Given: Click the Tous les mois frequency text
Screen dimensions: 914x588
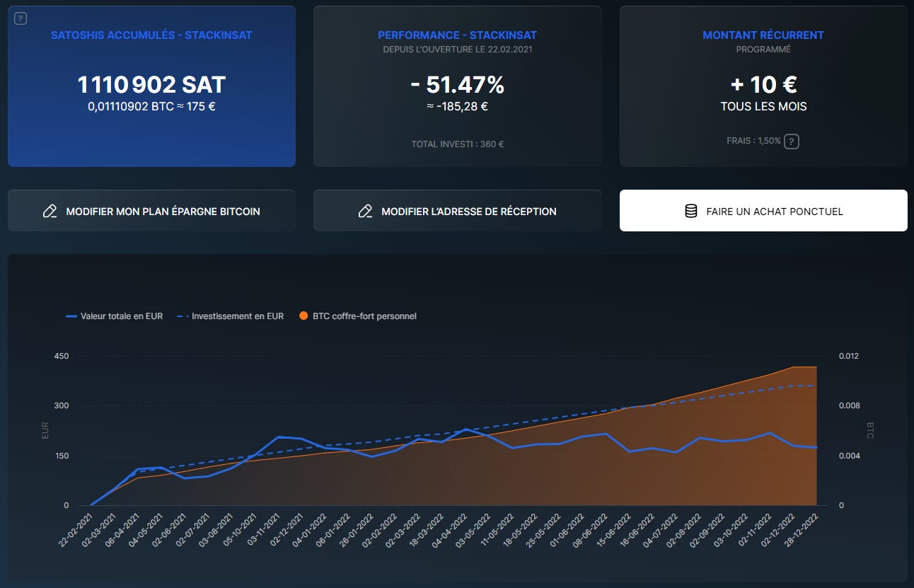Looking at the screenshot, I should coord(763,107).
